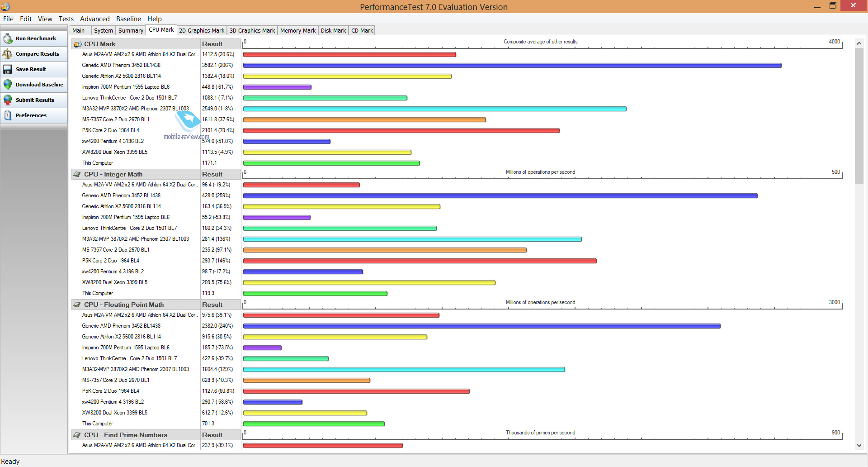Click the Save Result floppy icon

[x=8, y=69]
